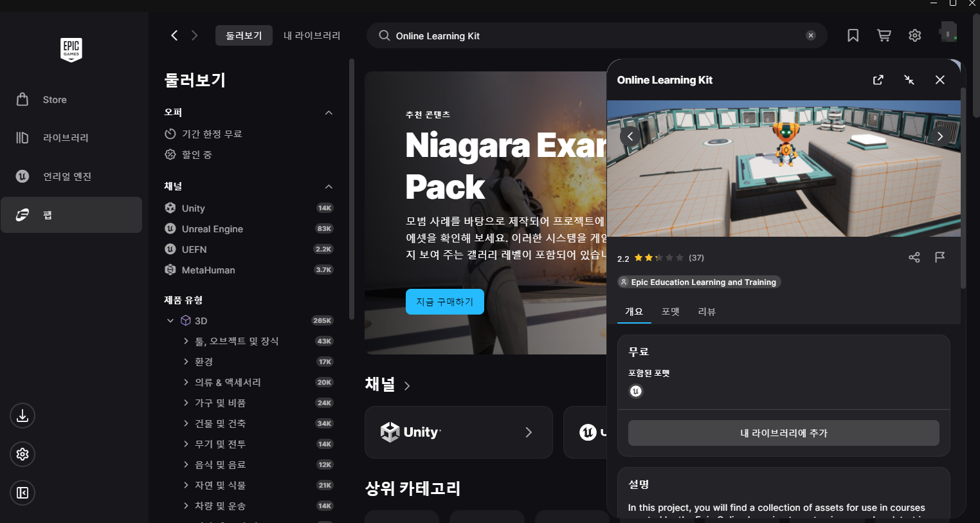Close the Online Learning Kit panel

(x=940, y=80)
